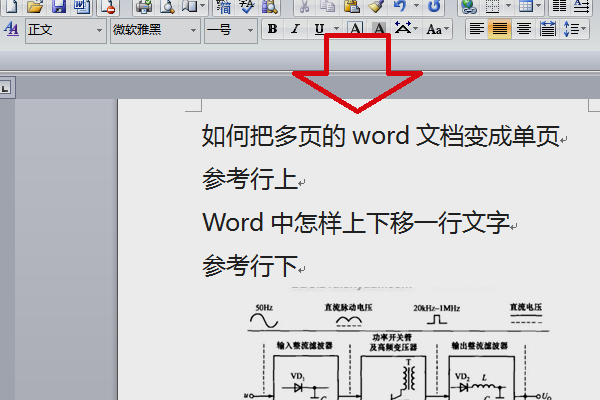600x400 pixels.
Task: Toggle distributed alignment
Action: [548, 29]
